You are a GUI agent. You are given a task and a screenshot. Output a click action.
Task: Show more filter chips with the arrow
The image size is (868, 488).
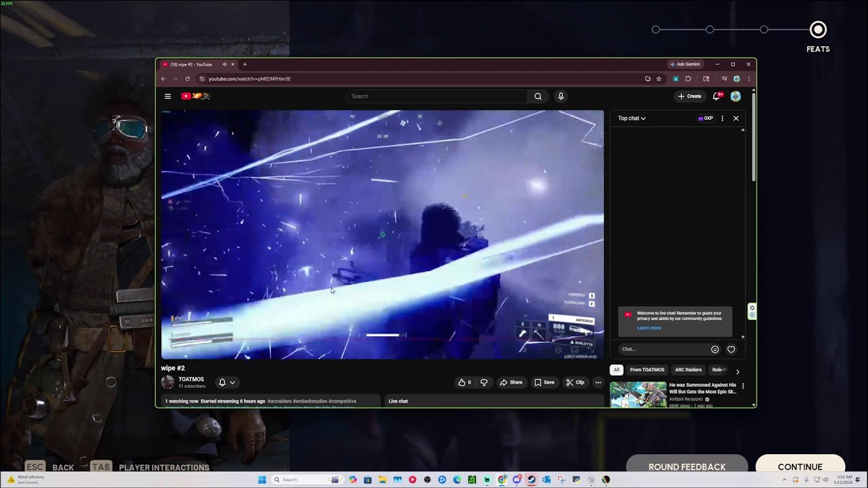coord(738,371)
